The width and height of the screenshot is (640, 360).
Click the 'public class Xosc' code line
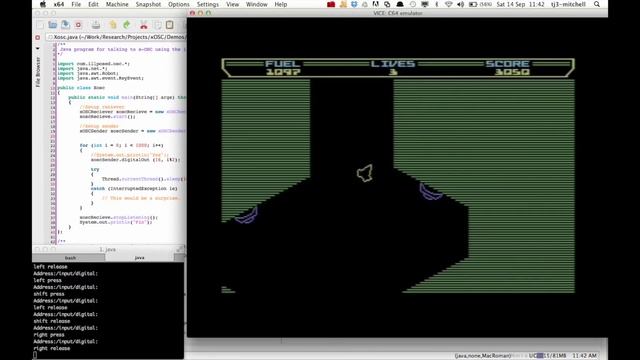tap(81, 88)
